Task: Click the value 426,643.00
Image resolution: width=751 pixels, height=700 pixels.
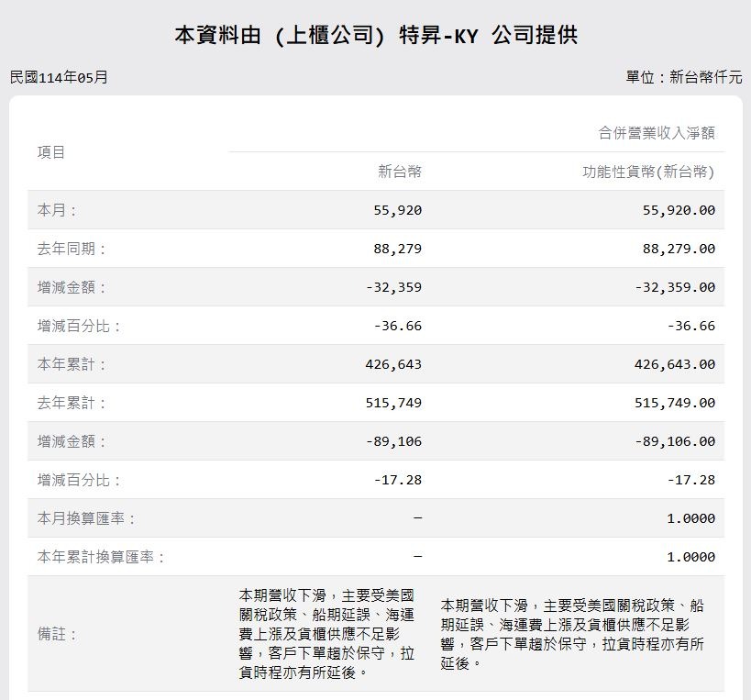Action: (675, 364)
